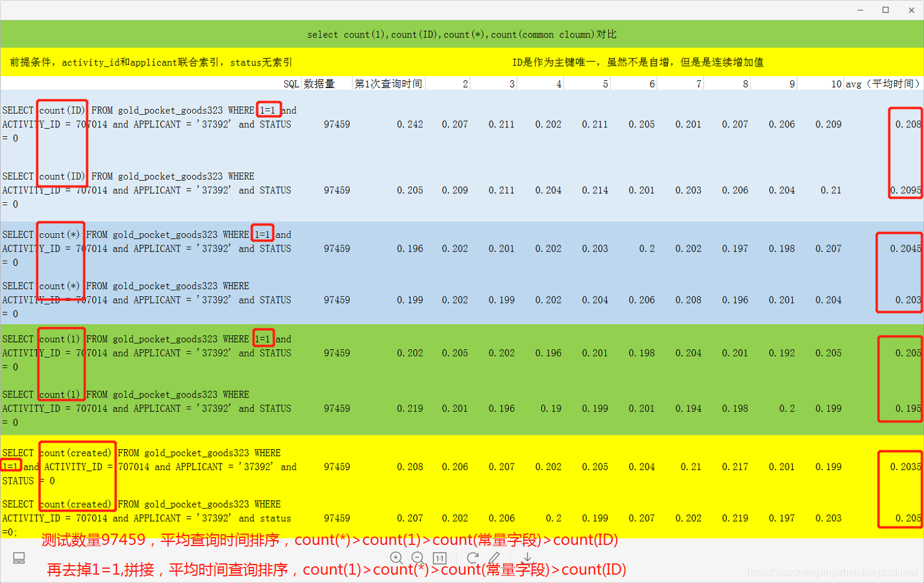This screenshot has width=924, height=583.
Task: Select the '数据量' column header
Action: (x=319, y=84)
